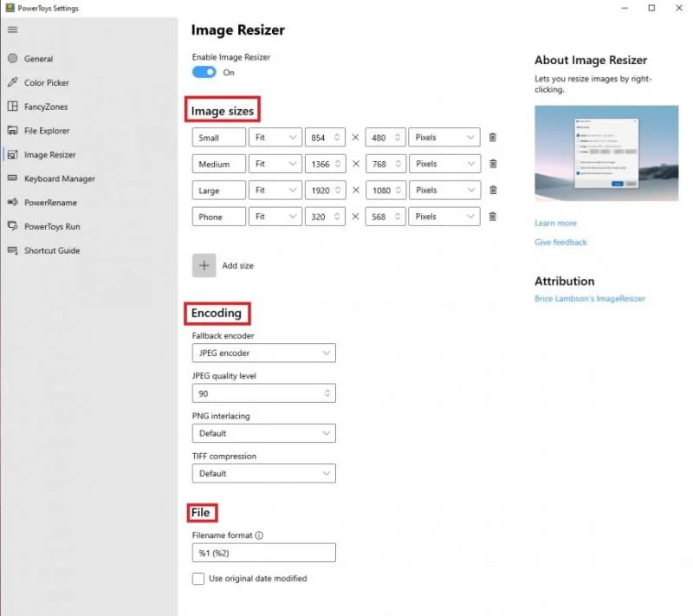The width and height of the screenshot is (693, 616).
Task: Open FancyZones settings page
Action: (46, 107)
